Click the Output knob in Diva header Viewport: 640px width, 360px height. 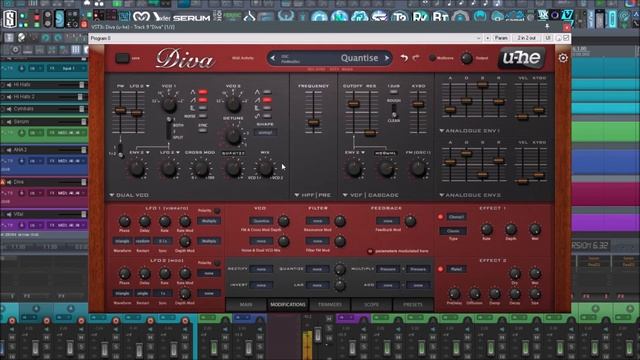[467, 58]
